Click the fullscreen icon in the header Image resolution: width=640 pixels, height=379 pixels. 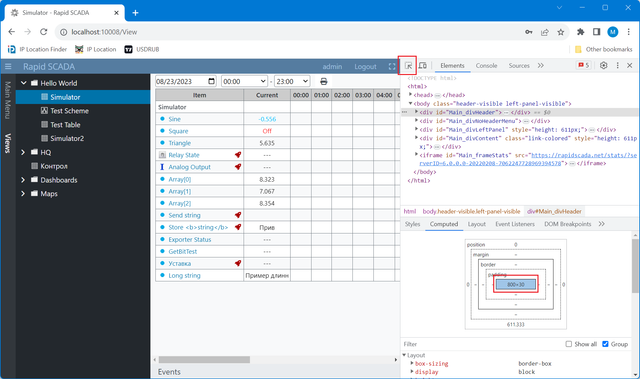(x=392, y=66)
